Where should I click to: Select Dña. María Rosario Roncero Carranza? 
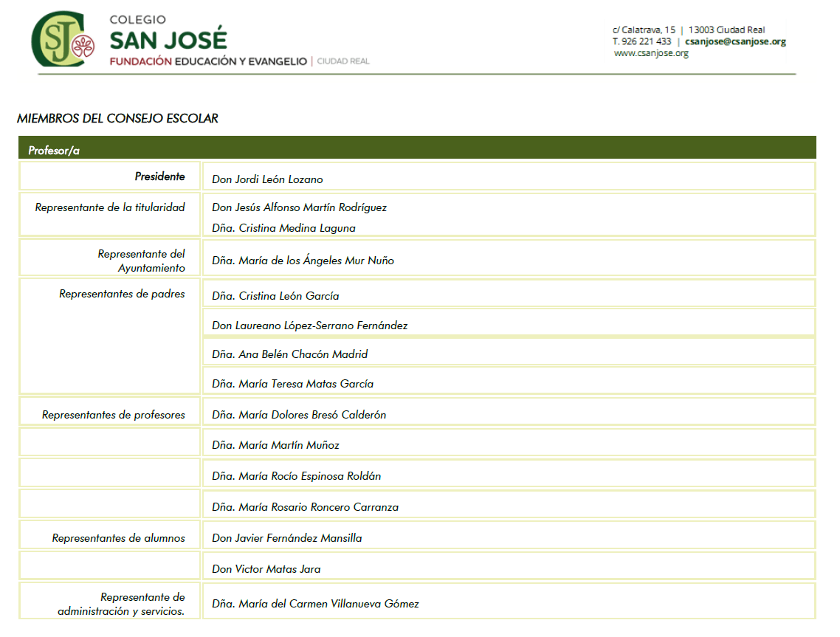coord(306,507)
